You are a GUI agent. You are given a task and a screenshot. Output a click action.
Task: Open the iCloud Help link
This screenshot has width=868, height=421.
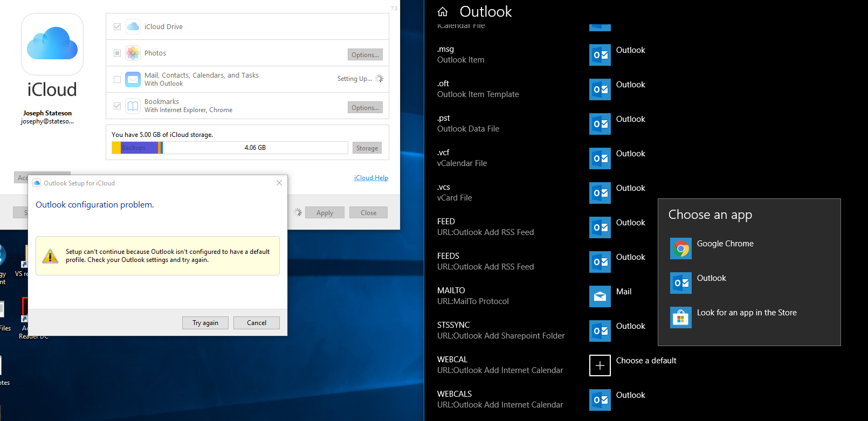pos(371,178)
